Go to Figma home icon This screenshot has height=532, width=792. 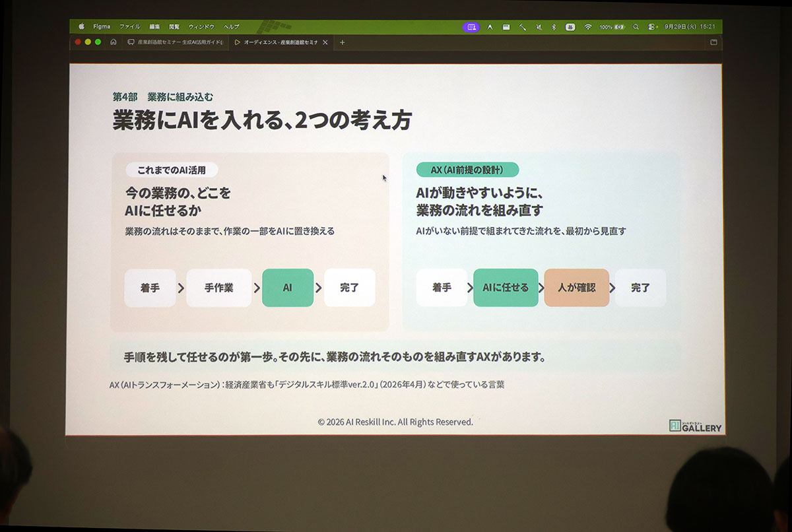point(114,42)
